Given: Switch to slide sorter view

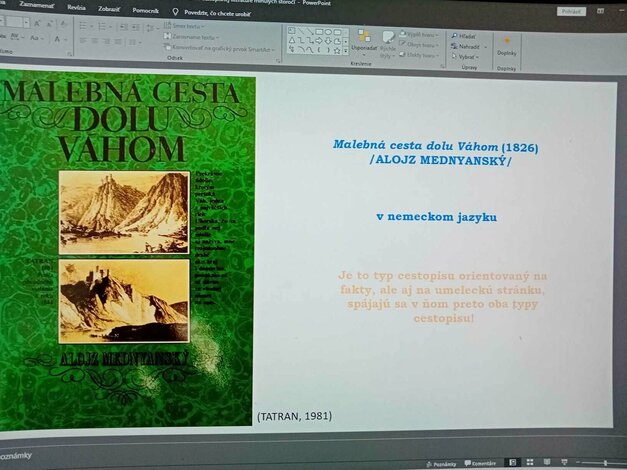Looking at the screenshot, I should click(530, 462).
